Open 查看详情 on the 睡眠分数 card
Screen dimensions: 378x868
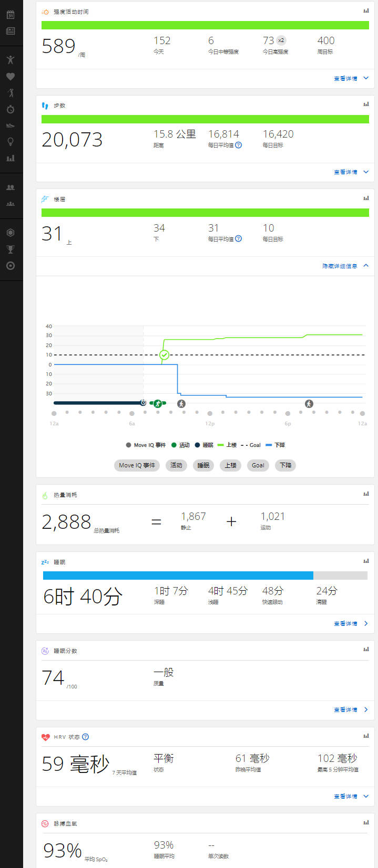pyautogui.click(x=351, y=709)
